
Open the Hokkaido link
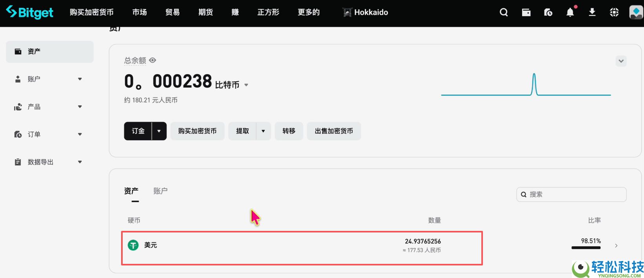(371, 12)
